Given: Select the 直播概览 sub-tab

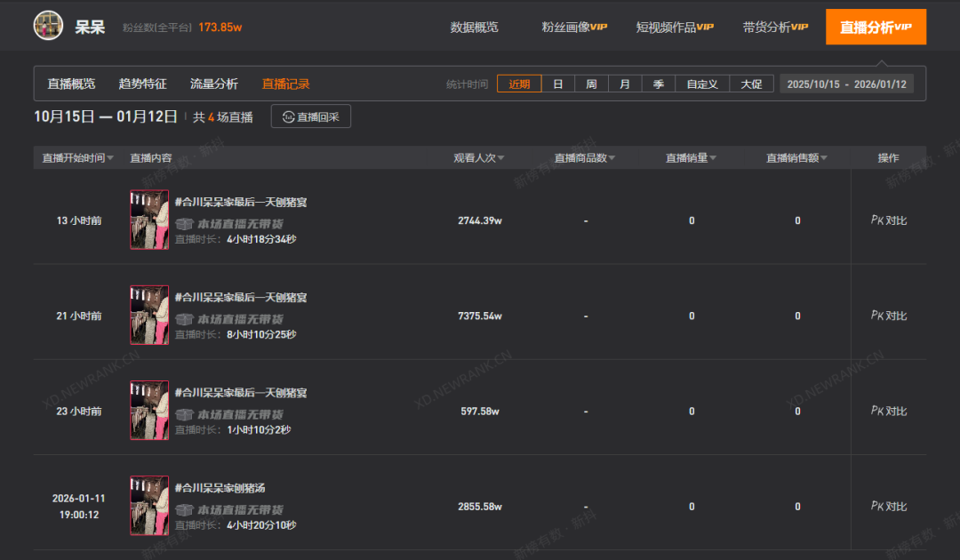Looking at the screenshot, I should (71, 84).
